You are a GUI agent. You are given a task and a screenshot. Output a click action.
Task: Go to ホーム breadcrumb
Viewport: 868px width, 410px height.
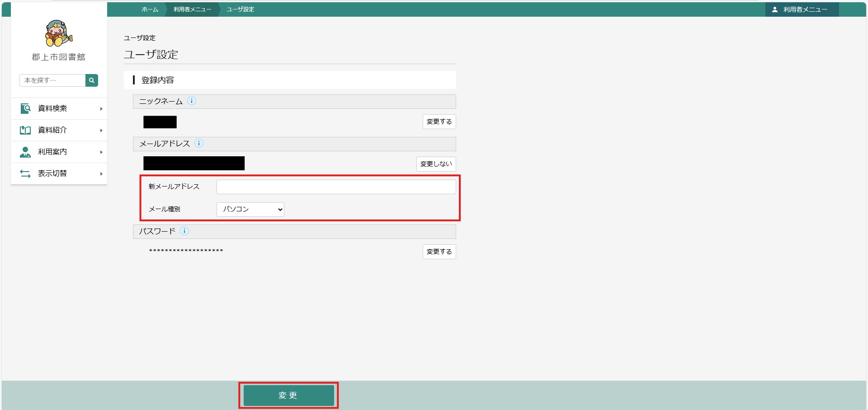coord(150,9)
